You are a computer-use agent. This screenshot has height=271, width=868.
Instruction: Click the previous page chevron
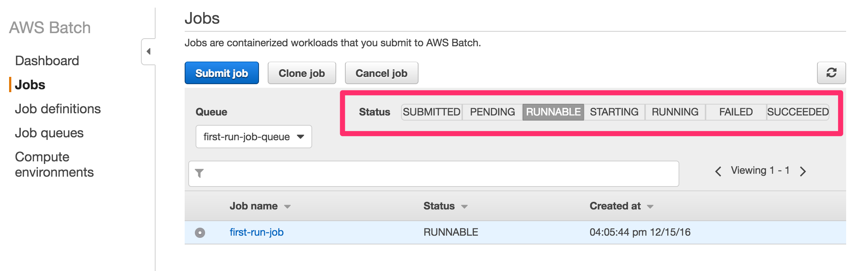(718, 171)
